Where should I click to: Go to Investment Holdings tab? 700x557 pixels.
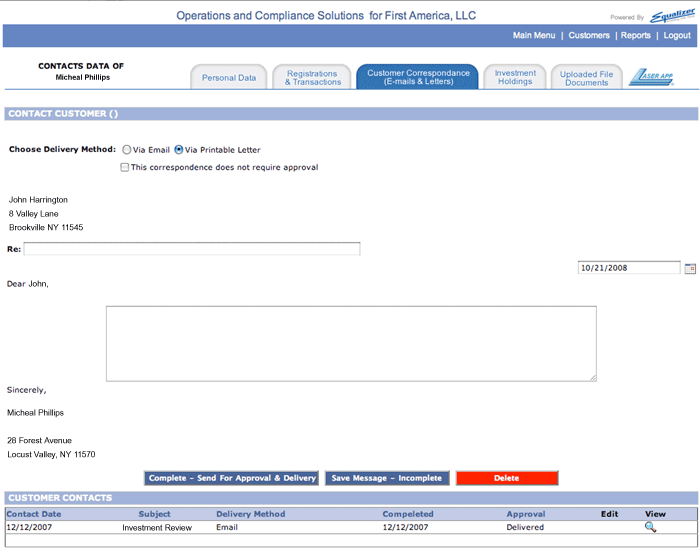(515, 77)
